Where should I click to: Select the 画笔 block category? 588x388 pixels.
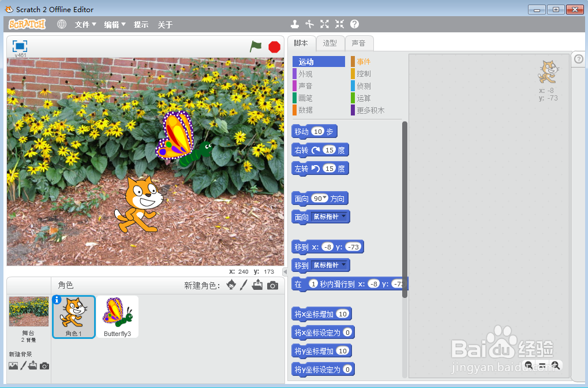click(x=319, y=98)
